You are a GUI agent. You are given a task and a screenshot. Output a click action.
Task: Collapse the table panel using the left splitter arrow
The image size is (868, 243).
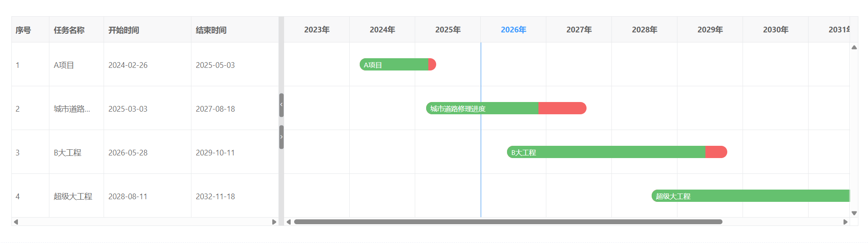point(281,105)
